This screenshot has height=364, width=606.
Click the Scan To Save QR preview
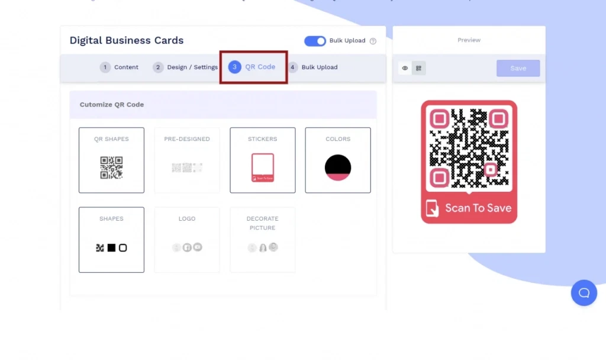click(x=469, y=162)
